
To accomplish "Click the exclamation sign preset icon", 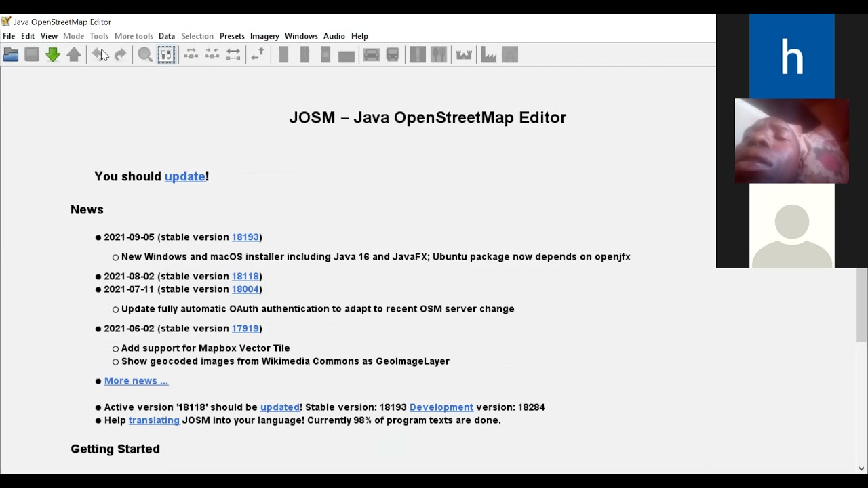I will tap(418, 55).
